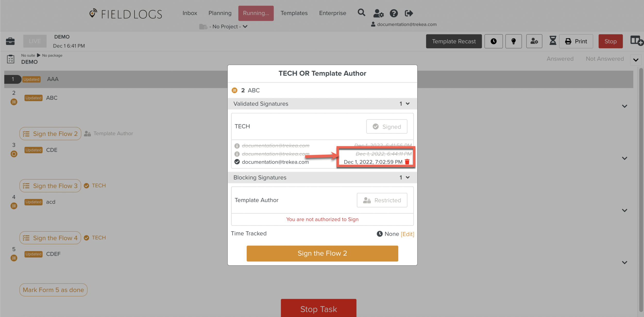Open the user settings icon
The image size is (644, 317).
(378, 13)
